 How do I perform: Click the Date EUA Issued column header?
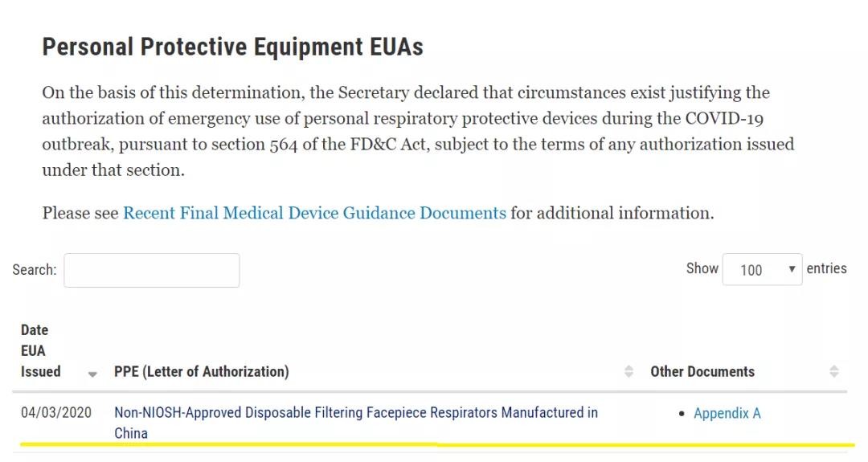click(x=40, y=351)
